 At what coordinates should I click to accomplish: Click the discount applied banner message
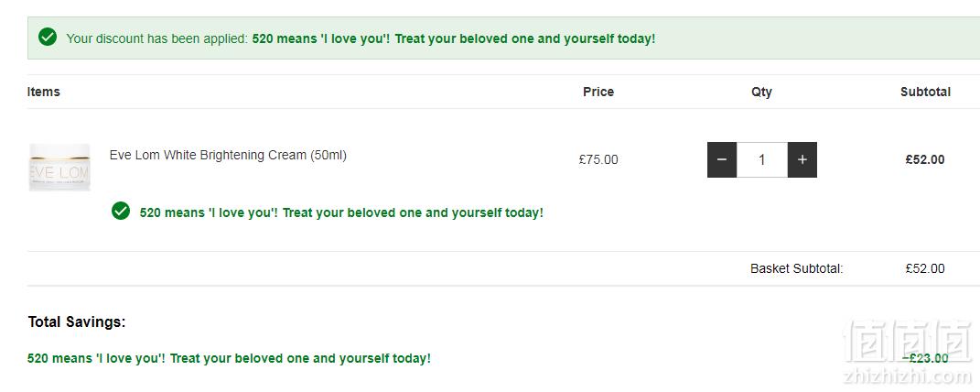point(361,38)
